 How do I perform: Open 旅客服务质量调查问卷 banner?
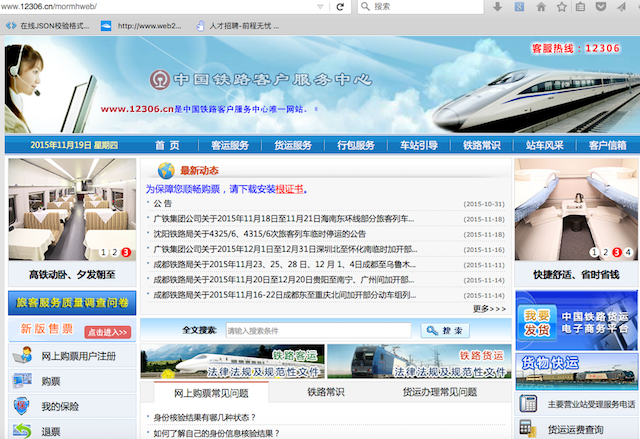point(72,303)
